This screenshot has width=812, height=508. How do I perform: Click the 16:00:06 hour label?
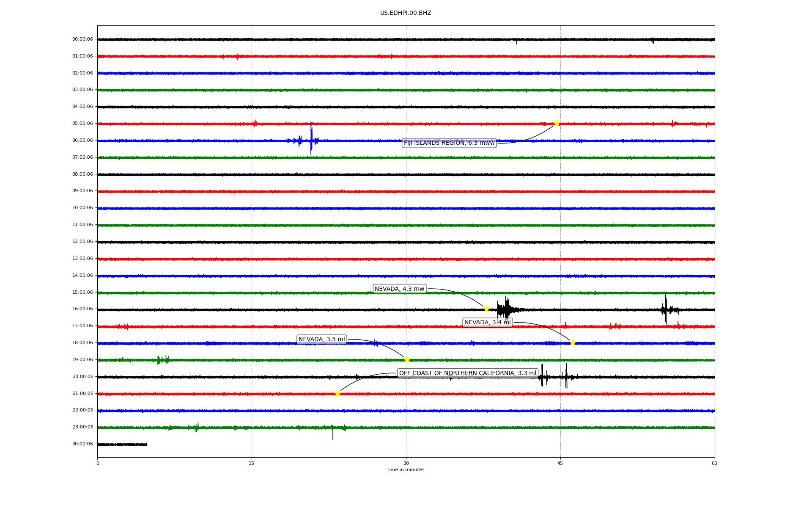click(x=82, y=309)
